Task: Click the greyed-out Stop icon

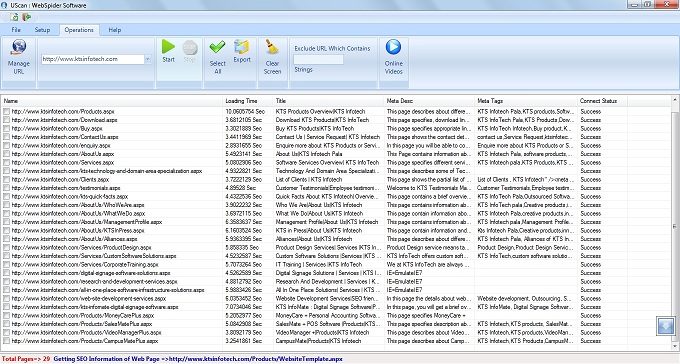Action: 190,47
